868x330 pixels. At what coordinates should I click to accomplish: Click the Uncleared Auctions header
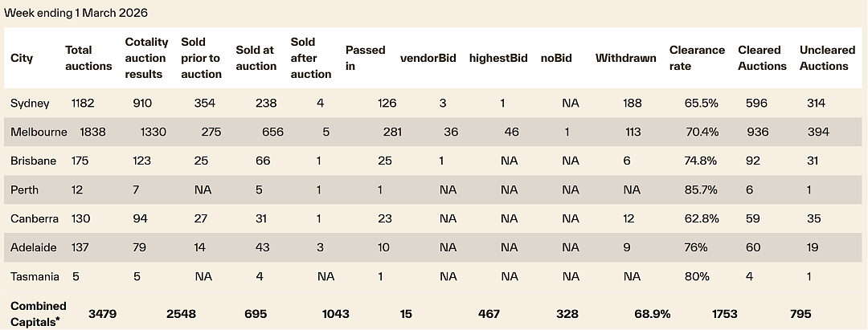coord(827,58)
